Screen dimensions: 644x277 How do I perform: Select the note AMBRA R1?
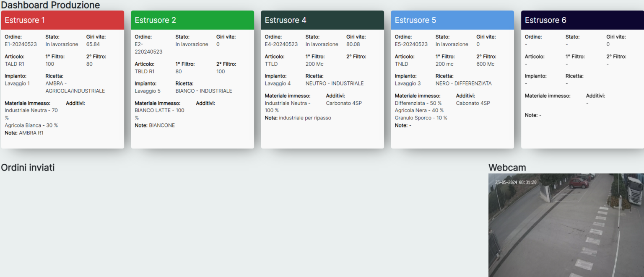coord(31,133)
